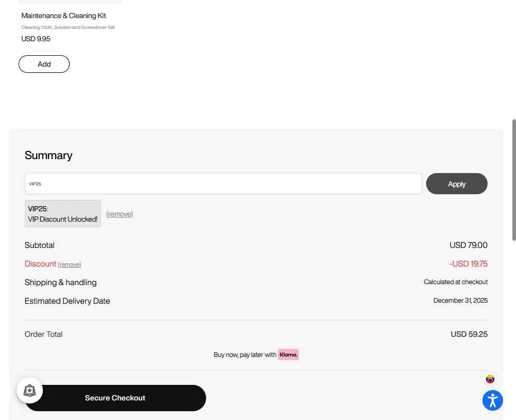Open the accessibility widget icon
Image resolution: width=516 pixels, height=420 pixels.
tap(492, 400)
